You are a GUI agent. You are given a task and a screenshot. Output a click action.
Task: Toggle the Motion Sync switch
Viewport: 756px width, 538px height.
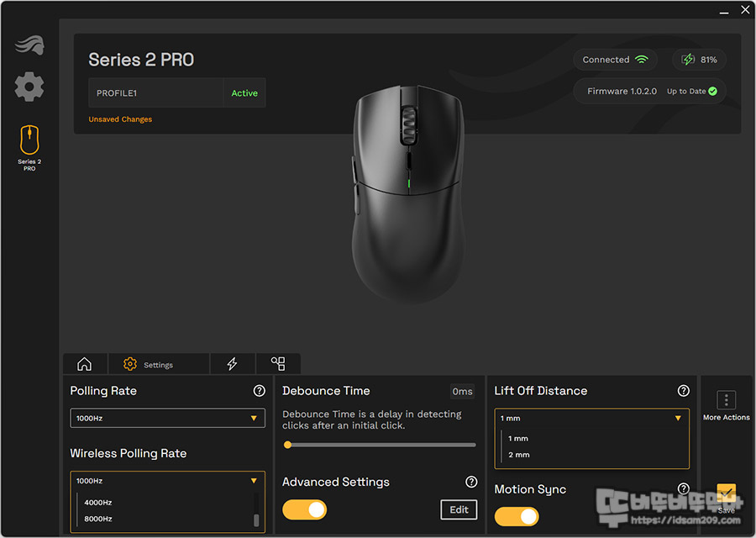[517, 517]
